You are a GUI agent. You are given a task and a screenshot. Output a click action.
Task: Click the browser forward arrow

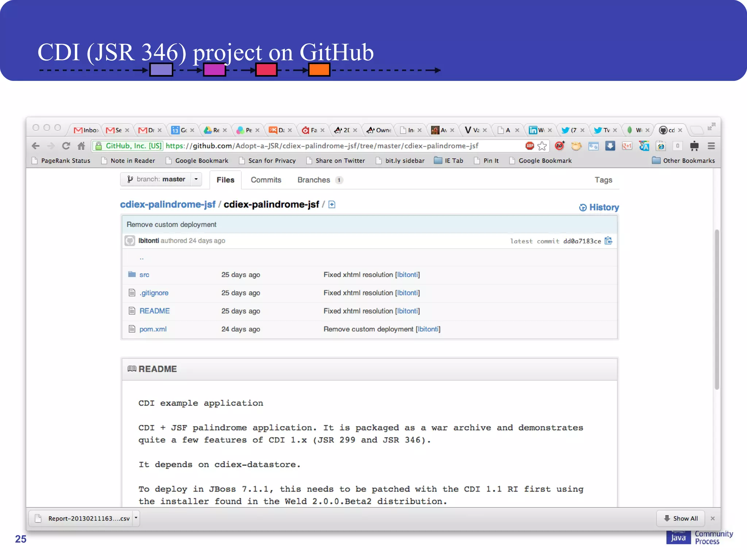pos(51,146)
